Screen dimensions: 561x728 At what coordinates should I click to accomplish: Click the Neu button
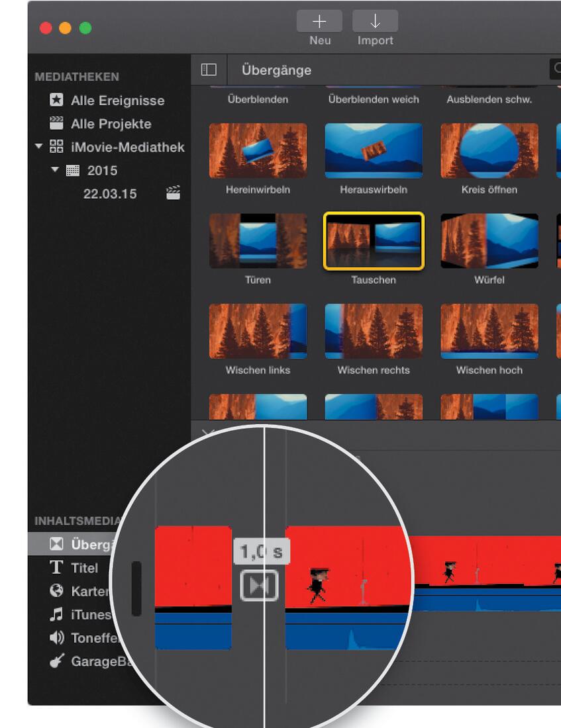(319, 21)
